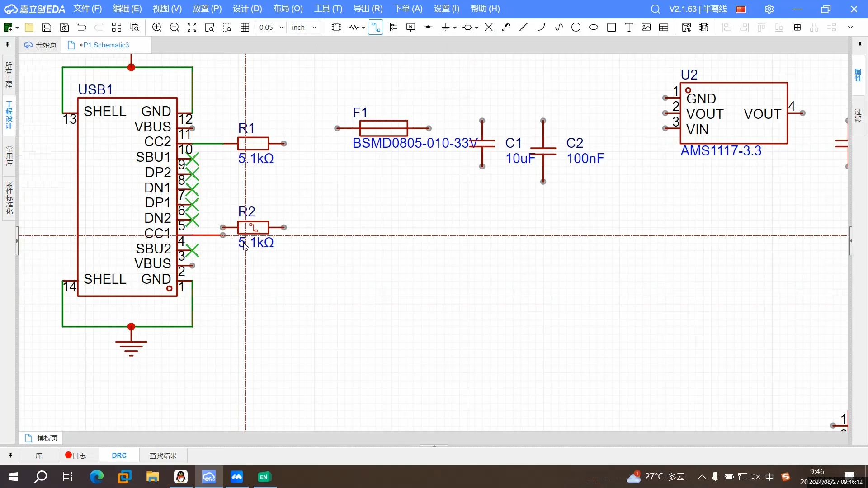Image resolution: width=868 pixels, height=488 pixels.
Task: Select the zoom-out magnifier tool
Action: [x=174, y=27]
